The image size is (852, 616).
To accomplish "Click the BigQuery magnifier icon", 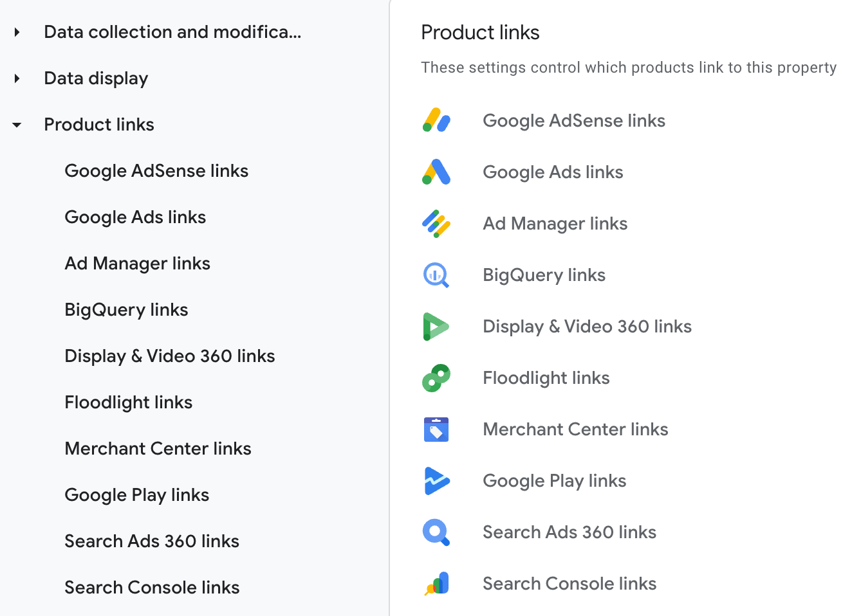I will click(x=436, y=275).
